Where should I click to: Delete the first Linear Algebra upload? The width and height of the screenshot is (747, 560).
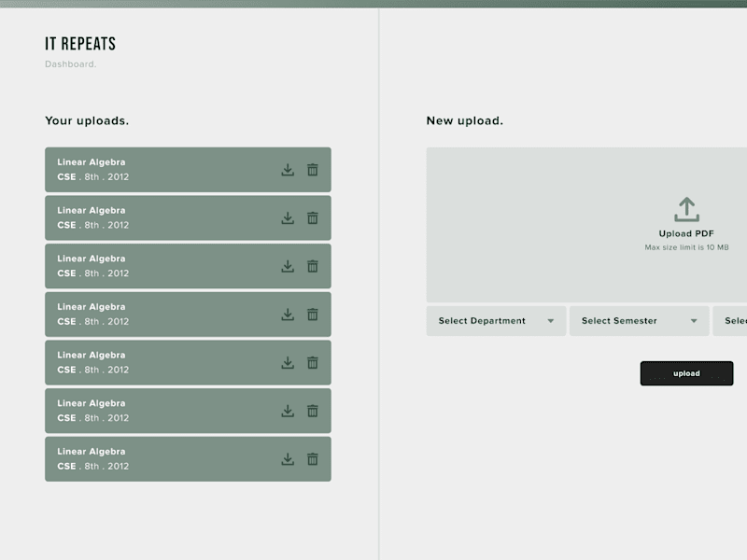tap(313, 170)
